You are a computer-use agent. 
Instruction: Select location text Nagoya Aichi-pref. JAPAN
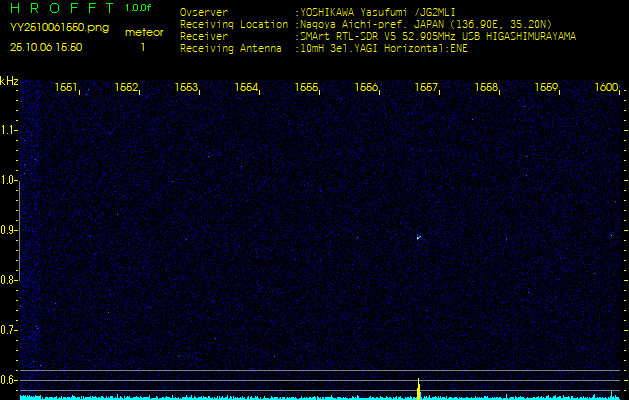[373, 24]
